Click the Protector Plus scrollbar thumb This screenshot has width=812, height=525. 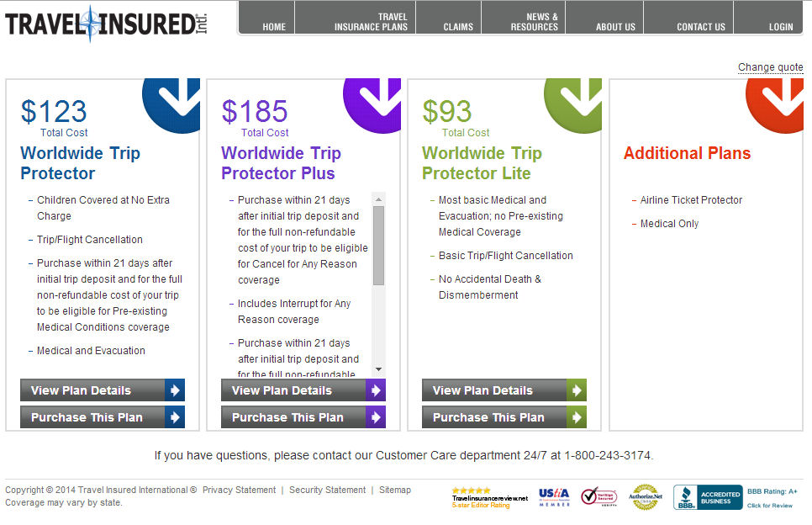(378, 246)
